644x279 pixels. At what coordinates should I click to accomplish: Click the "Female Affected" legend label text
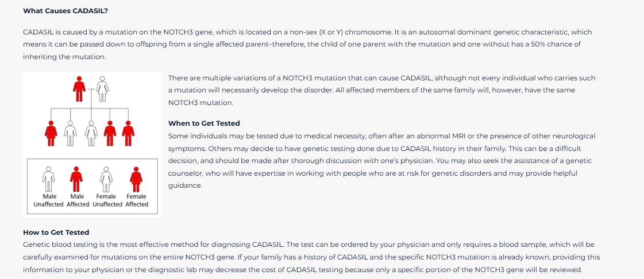point(137,200)
